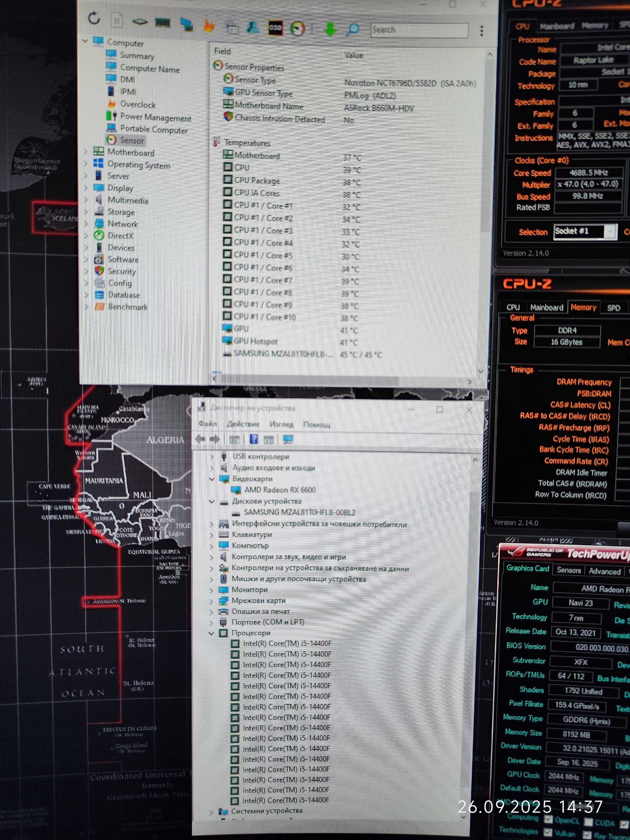This screenshot has height=840, width=630.
Task: Open the Socket #1 Selection dropdown in CPU-Z
Action: pos(610,231)
